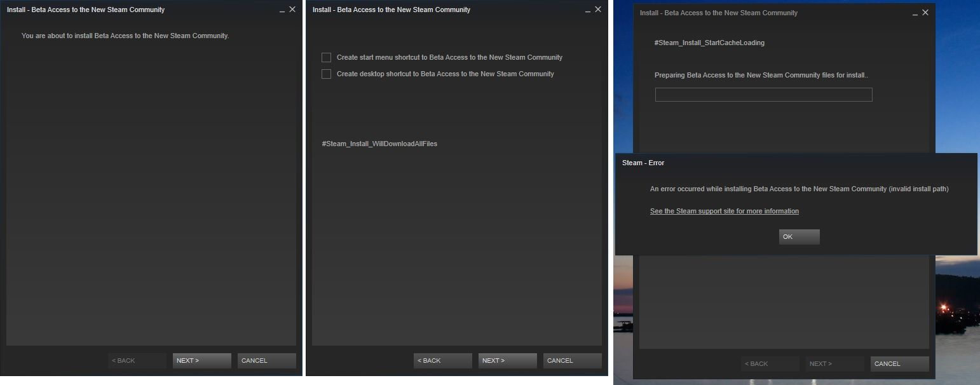
Task: Close the cache loading install window
Action: pyautogui.click(x=925, y=13)
